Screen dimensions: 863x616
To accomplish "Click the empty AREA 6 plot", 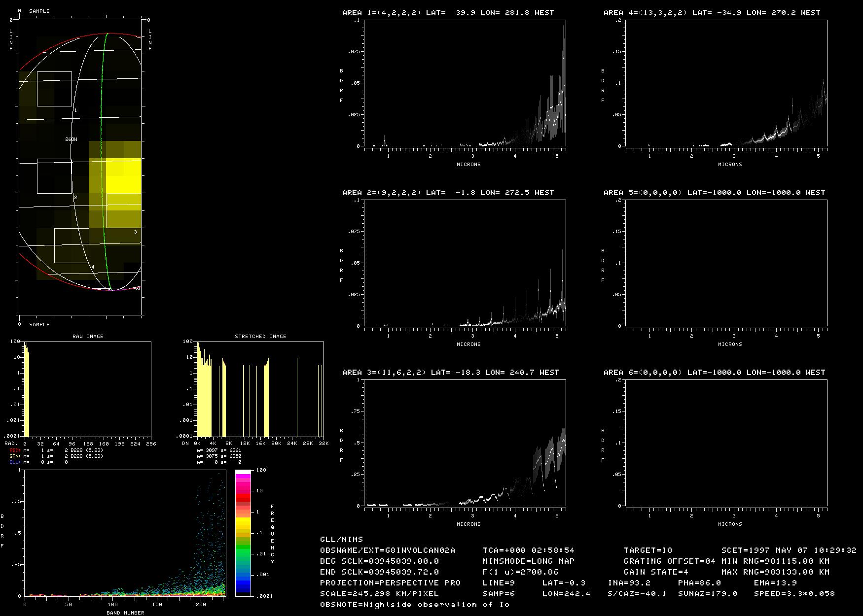I will [x=726, y=443].
